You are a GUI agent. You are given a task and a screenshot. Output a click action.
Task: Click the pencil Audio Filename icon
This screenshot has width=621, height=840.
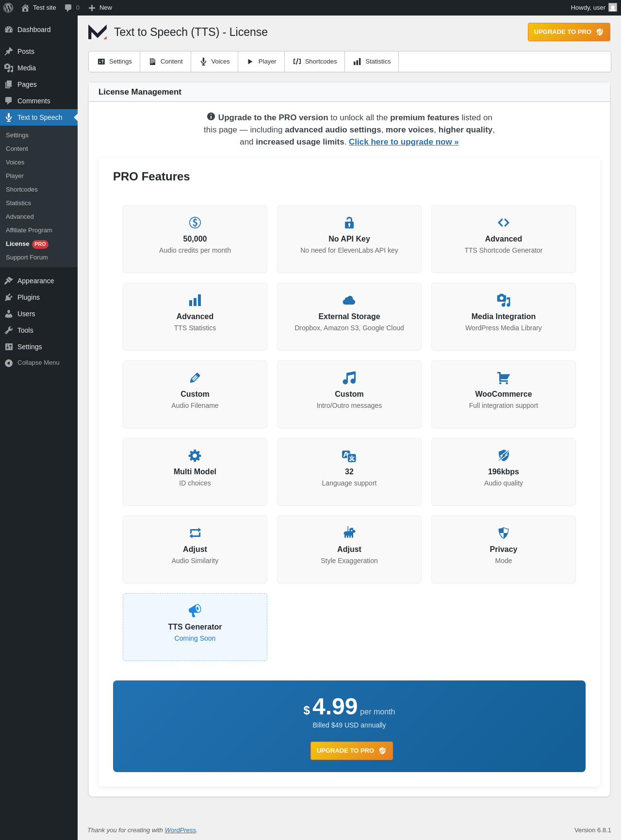coord(195,378)
